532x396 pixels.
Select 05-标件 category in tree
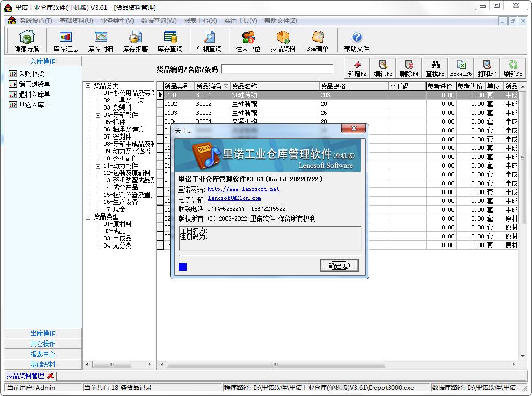click(114, 122)
